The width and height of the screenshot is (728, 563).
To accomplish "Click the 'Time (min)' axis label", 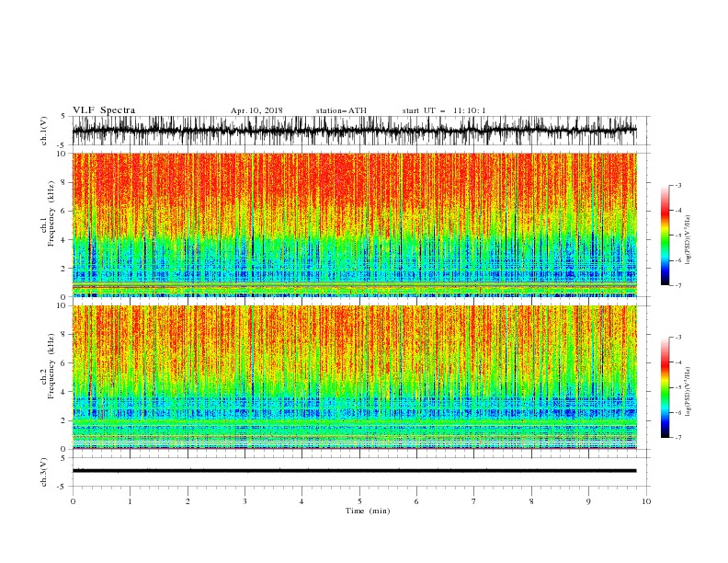I will click(368, 511).
